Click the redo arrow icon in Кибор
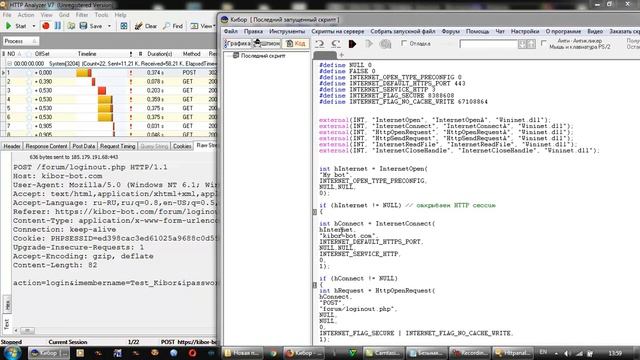 (x=336, y=44)
